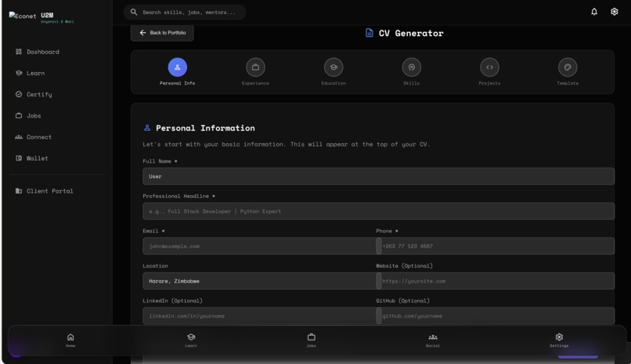Open Jobs in the sidebar
This screenshot has height=364, width=631.
(x=28, y=115)
